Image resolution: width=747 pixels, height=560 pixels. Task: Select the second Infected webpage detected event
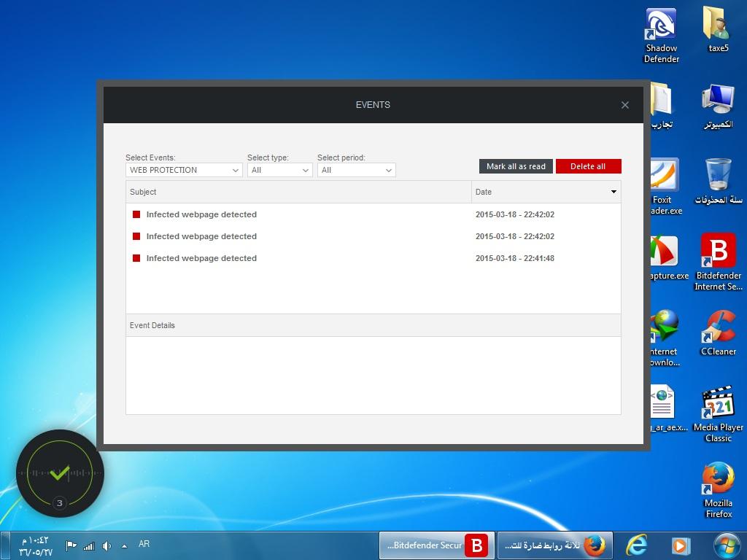click(x=373, y=236)
